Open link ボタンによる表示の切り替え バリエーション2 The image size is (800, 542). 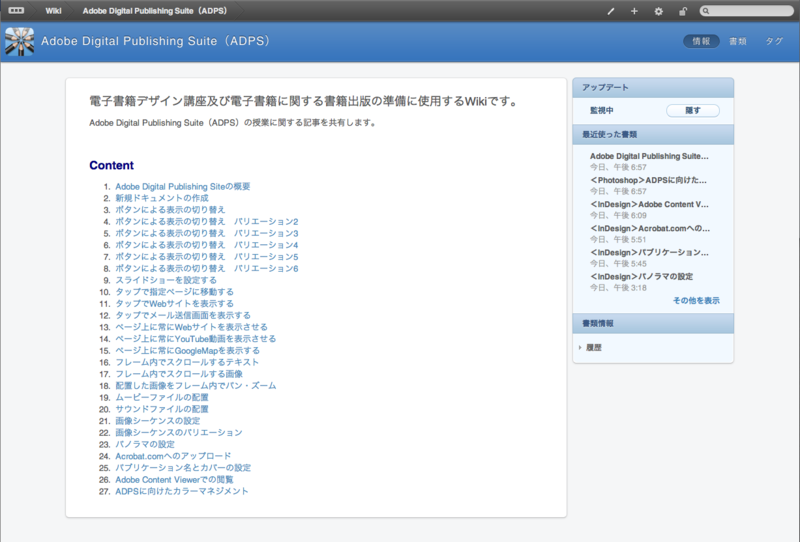tap(207, 221)
